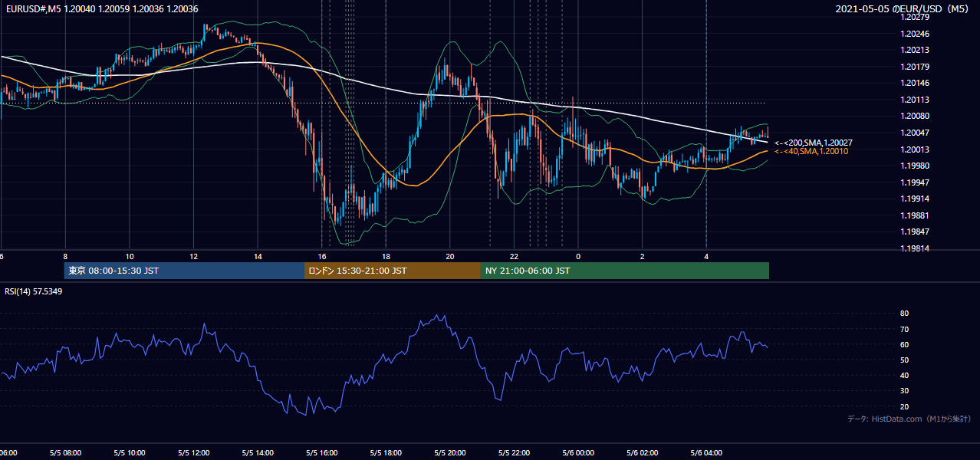Select the NY 21:00-06:00 JST session bar

625,271
